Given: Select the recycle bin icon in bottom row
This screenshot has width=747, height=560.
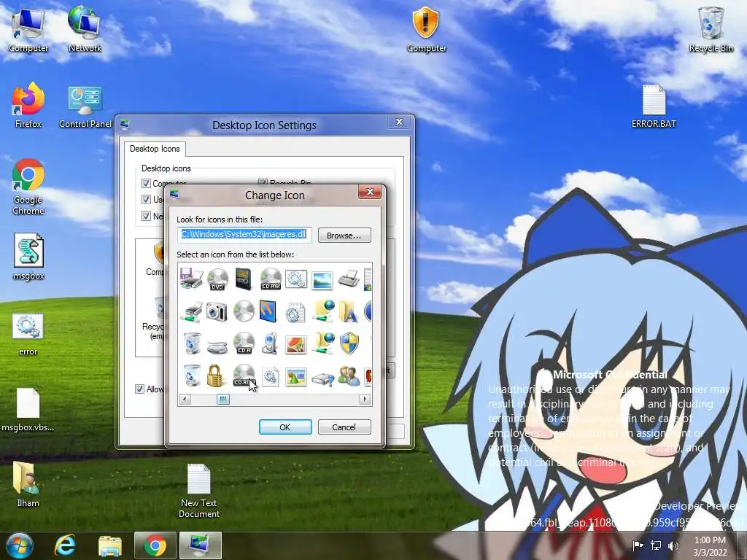Looking at the screenshot, I should (x=192, y=376).
